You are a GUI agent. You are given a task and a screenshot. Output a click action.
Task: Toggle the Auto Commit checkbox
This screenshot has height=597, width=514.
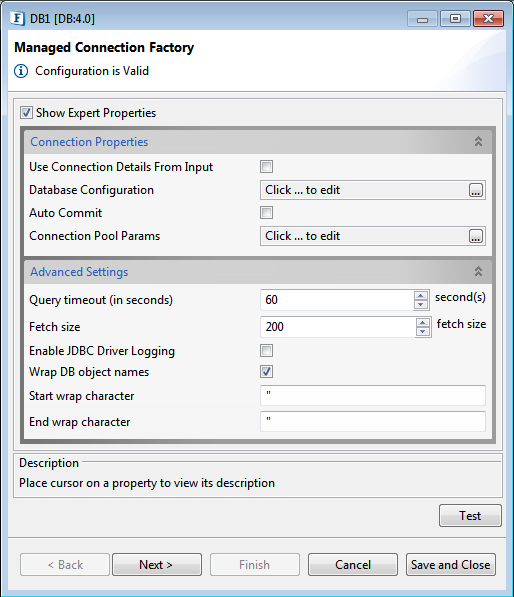coord(267,212)
